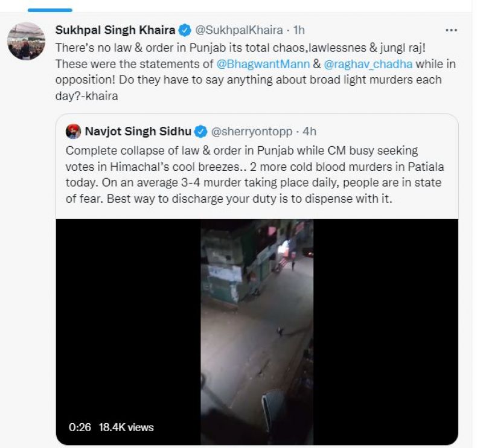Click Navjot Singh Sidhu's small avatar

click(x=73, y=132)
